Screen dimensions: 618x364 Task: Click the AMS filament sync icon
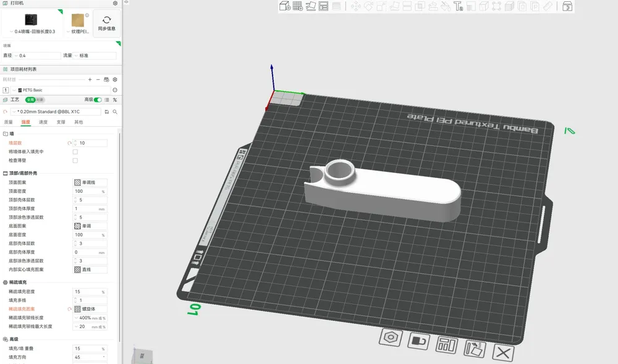[x=106, y=80]
